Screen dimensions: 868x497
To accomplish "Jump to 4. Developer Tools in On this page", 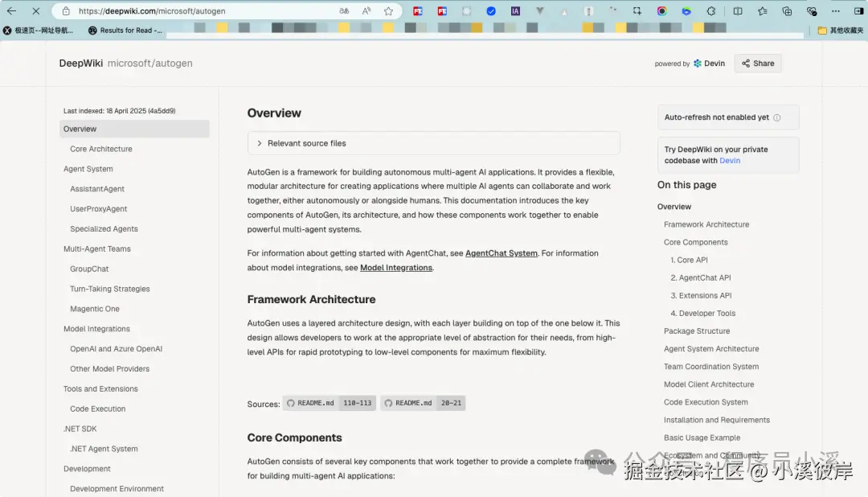I will [x=703, y=313].
